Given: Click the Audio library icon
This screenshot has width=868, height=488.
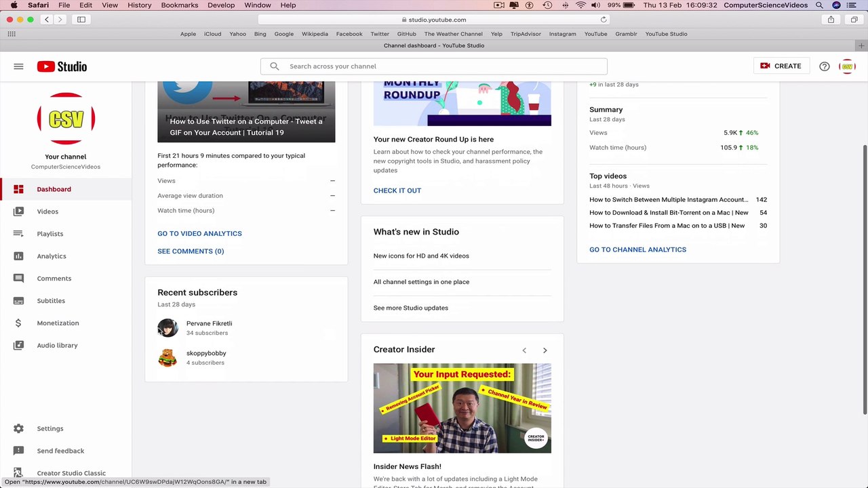Looking at the screenshot, I should coord(18,346).
